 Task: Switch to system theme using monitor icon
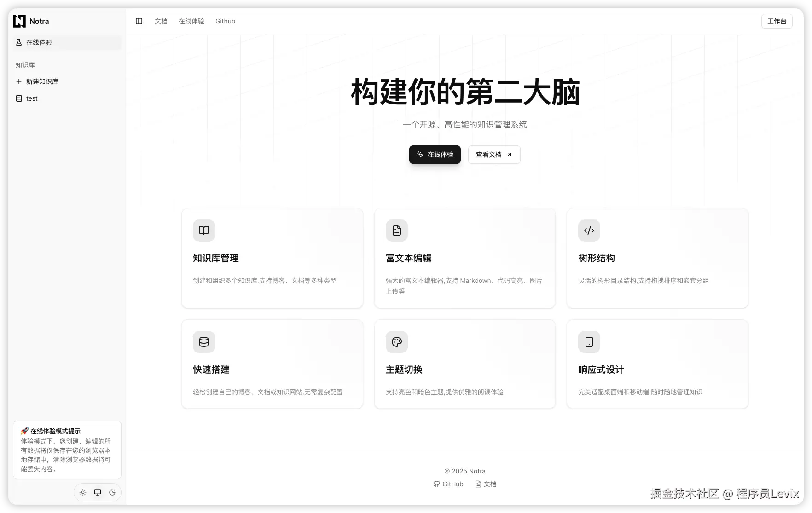tap(97, 492)
